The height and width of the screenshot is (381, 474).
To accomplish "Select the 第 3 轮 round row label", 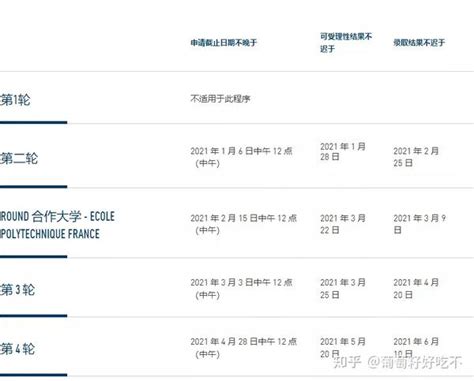I will [18, 289].
